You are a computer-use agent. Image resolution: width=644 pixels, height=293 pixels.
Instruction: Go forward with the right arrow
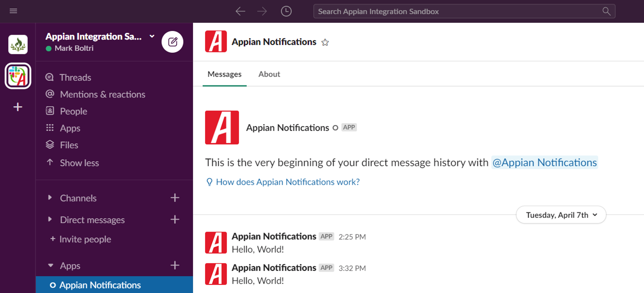262,11
